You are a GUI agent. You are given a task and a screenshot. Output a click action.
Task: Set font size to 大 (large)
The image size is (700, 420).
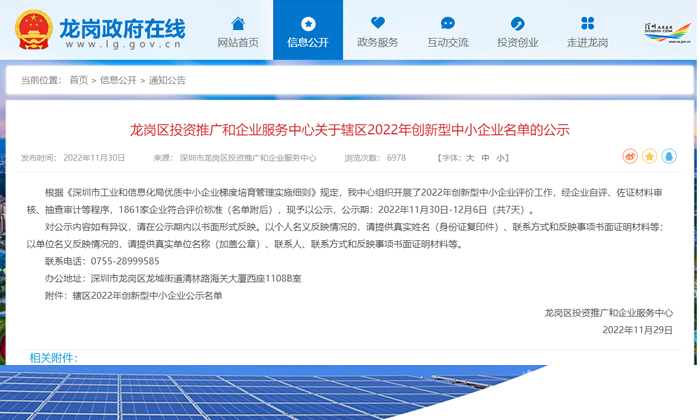470,158
